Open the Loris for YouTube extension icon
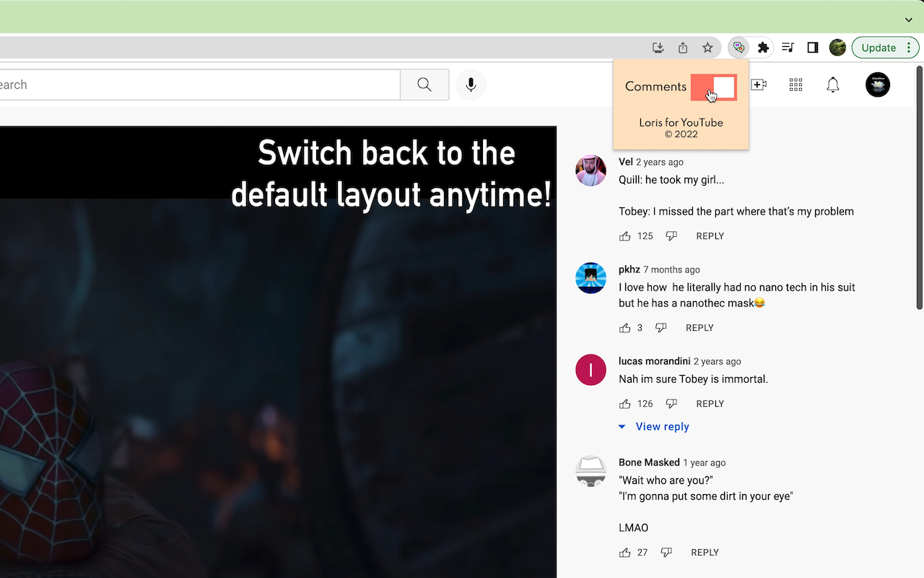The height and width of the screenshot is (578, 924). tap(738, 48)
